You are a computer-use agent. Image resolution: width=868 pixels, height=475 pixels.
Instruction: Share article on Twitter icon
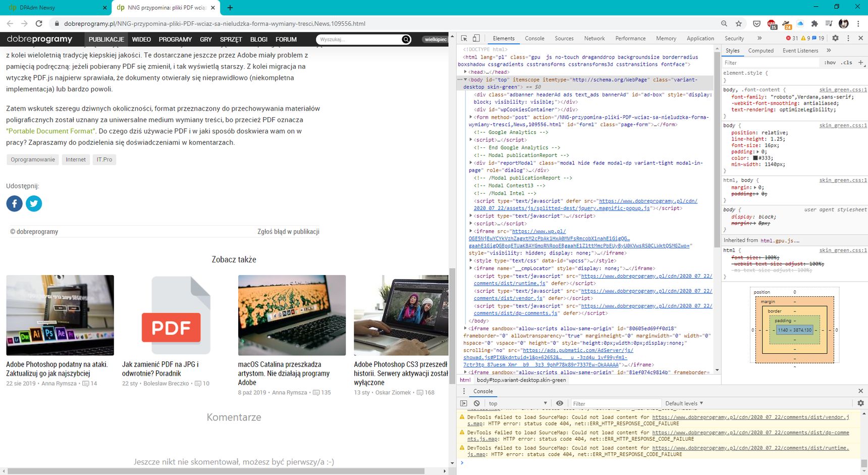[34, 203]
